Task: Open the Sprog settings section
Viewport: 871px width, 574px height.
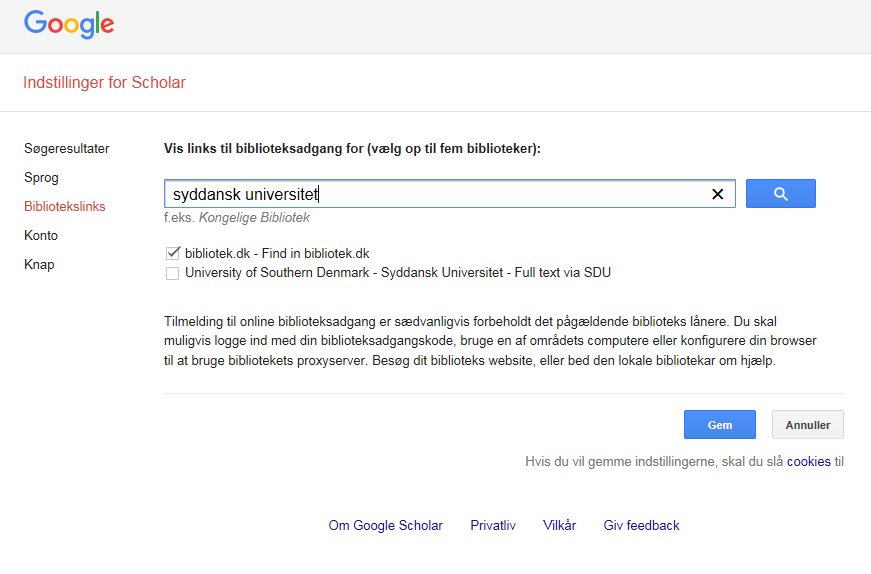Action: click(41, 177)
